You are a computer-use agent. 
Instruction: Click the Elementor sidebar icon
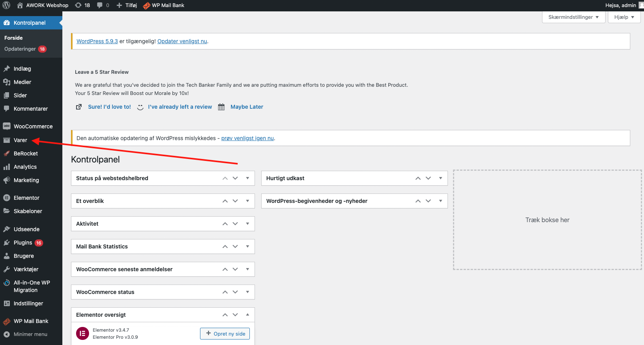point(7,198)
